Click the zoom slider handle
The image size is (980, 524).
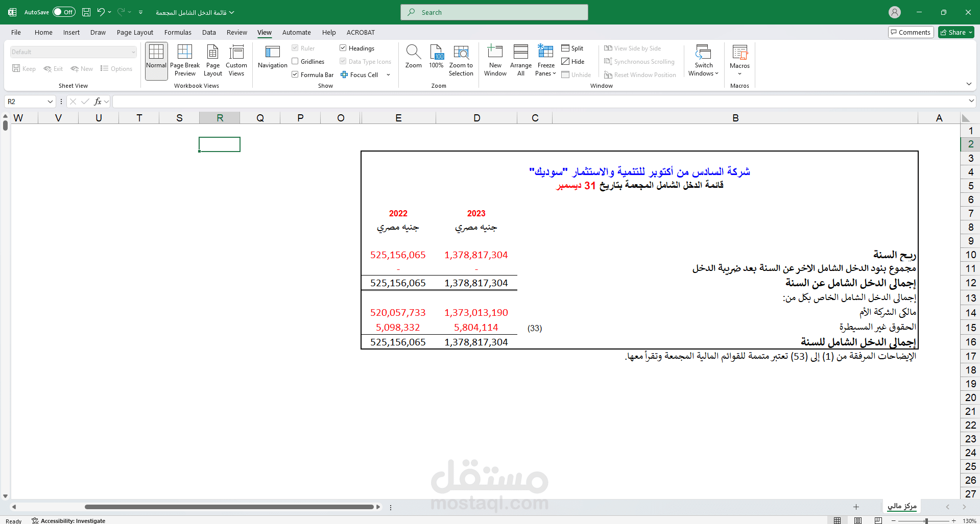click(x=926, y=520)
